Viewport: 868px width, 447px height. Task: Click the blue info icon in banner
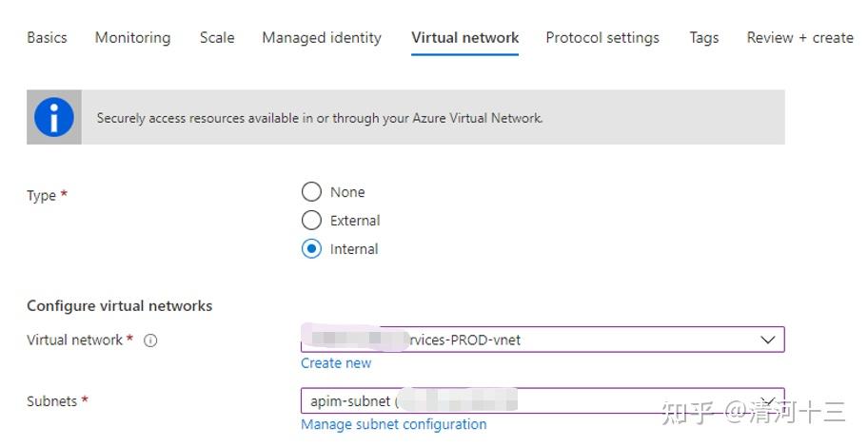point(54,118)
